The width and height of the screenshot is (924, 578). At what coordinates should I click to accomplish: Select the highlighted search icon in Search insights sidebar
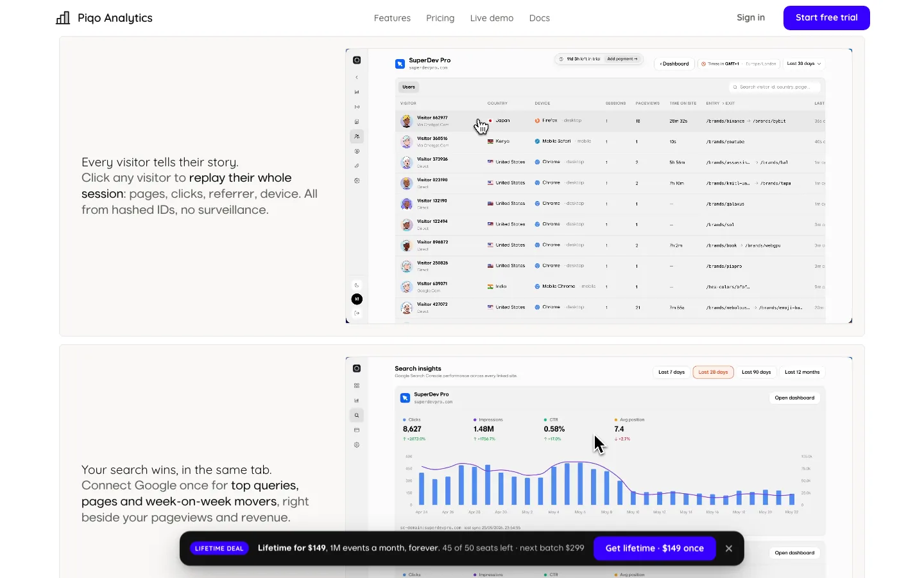tap(357, 416)
